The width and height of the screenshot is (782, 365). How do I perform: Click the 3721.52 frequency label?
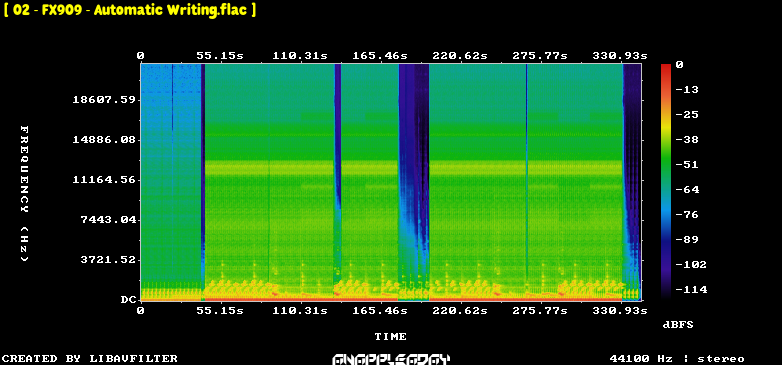point(108,260)
